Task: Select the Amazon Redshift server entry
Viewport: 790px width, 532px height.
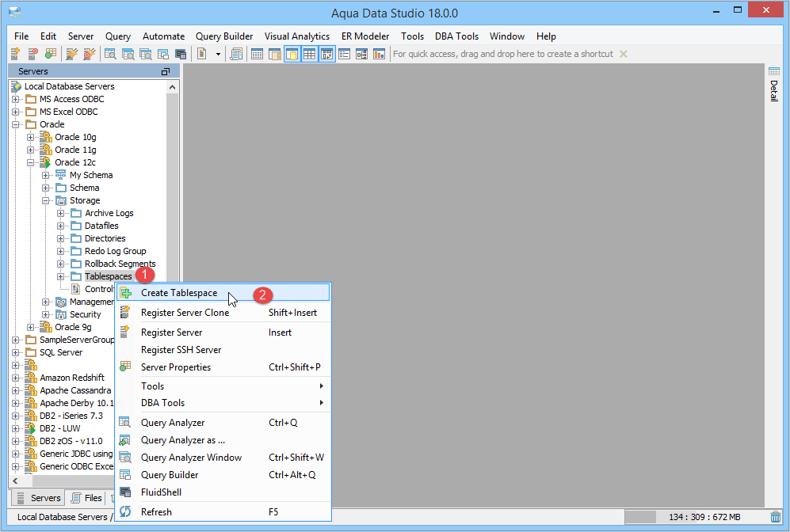Action: 72,378
